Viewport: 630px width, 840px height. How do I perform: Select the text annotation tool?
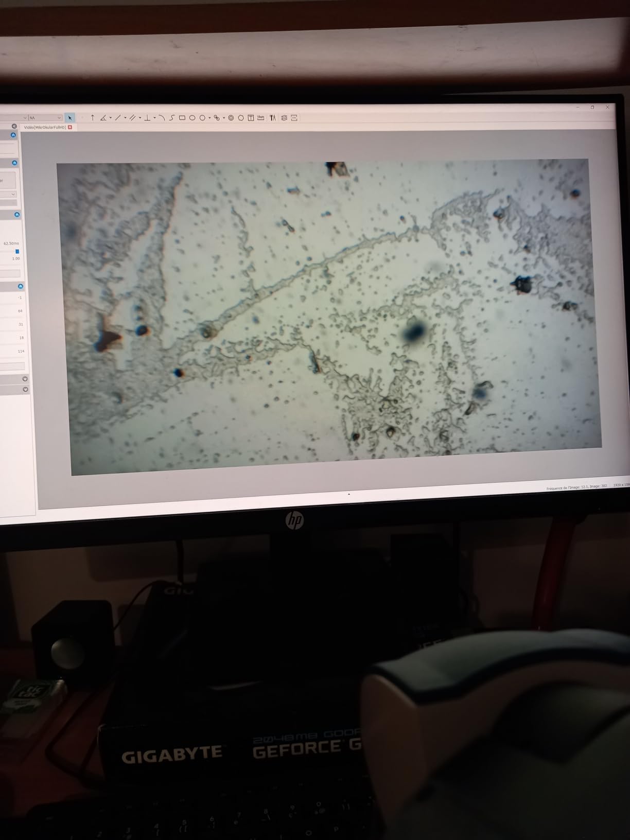(x=251, y=118)
